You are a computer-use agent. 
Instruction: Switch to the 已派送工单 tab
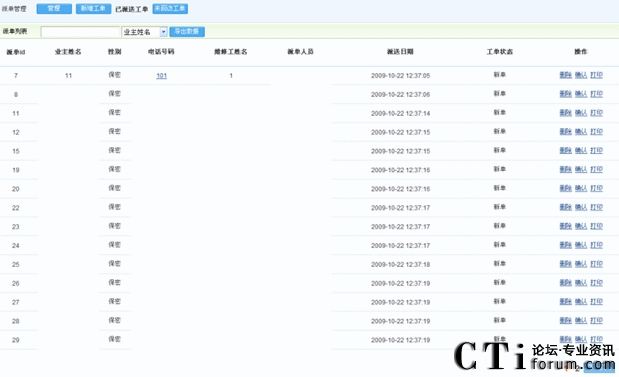click(131, 9)
